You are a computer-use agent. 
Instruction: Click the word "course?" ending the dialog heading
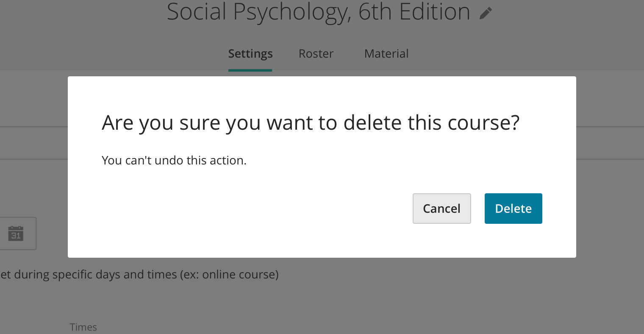point(483,123)
